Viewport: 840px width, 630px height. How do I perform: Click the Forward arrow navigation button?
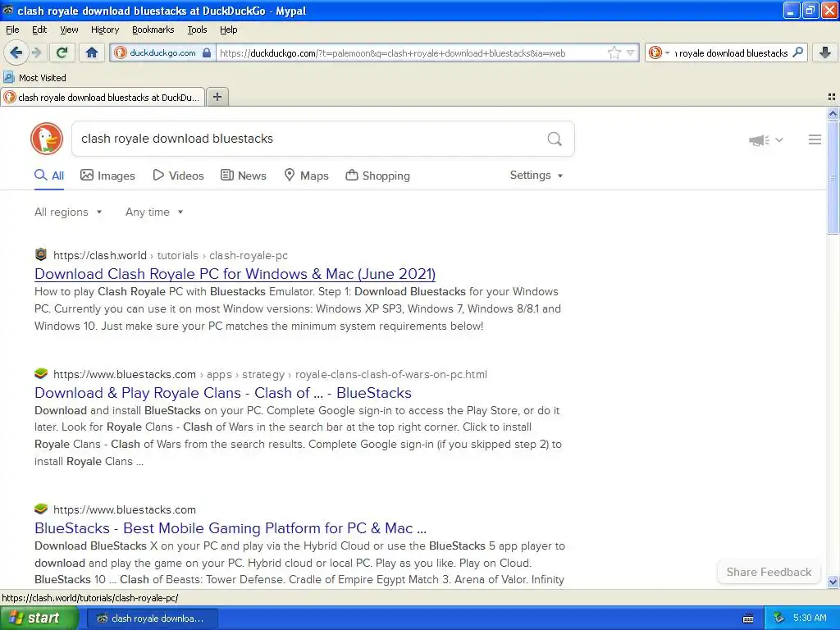click(36, 52)
